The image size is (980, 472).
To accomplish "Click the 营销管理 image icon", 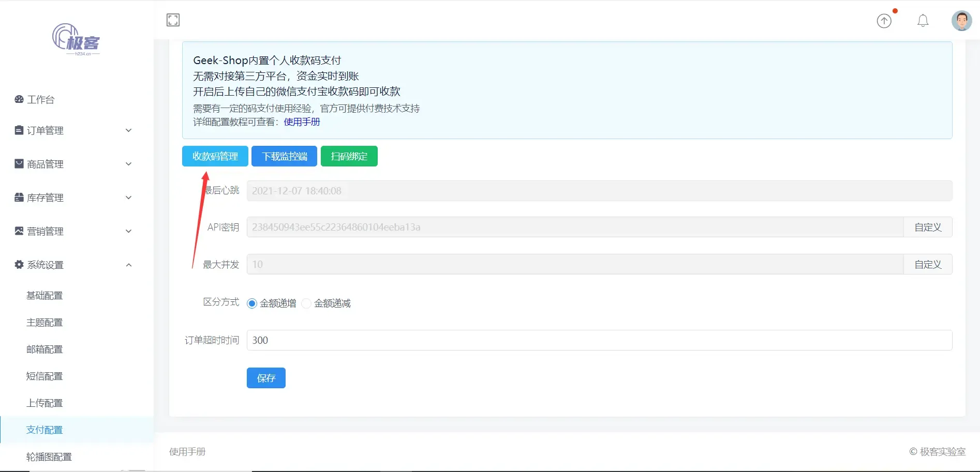I will (19, 231).
